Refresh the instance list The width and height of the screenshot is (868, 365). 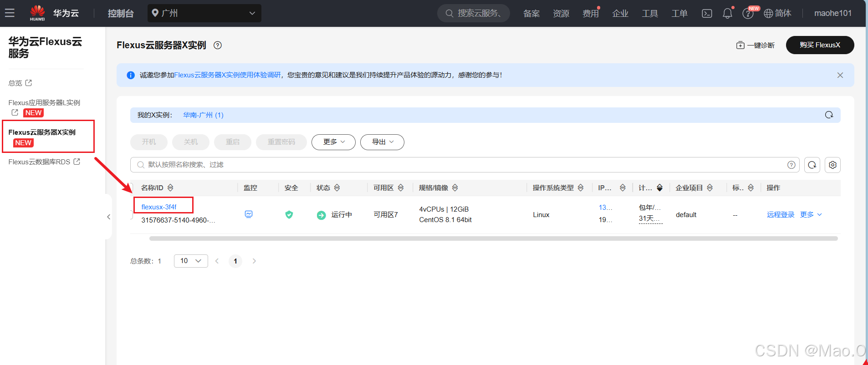click(x=812, y=165)
